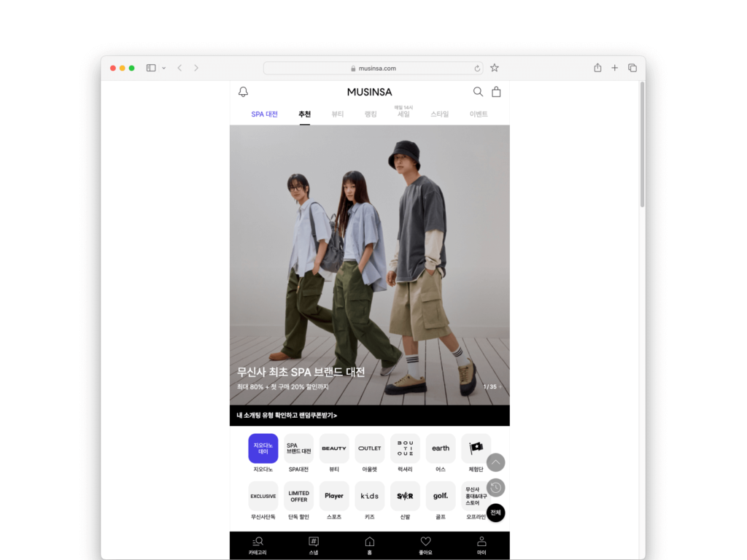Open 스냅 hashtag icon in bottom bar
The image size is (747, 560).
[x=314, y=542]
